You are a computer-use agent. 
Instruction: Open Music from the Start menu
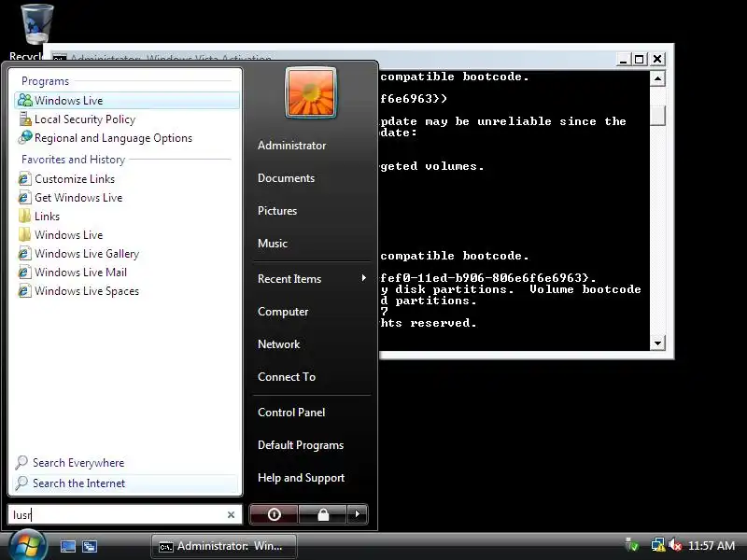pos(273,244)
